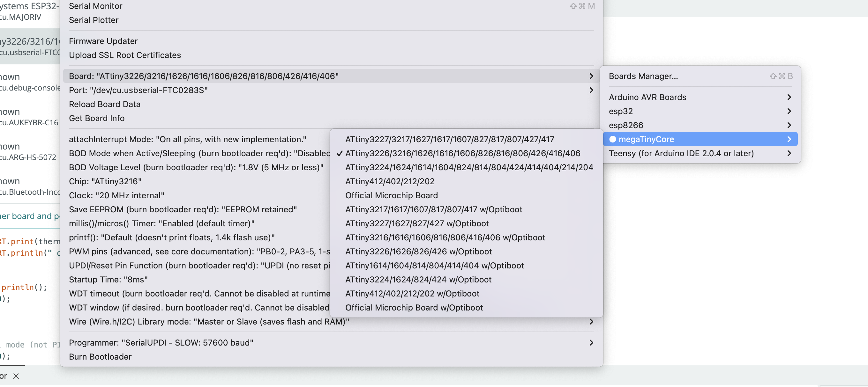The image size is (868, 387).
Task: Click the chevron beside esp8266
Action: click(x=789, y=125)
